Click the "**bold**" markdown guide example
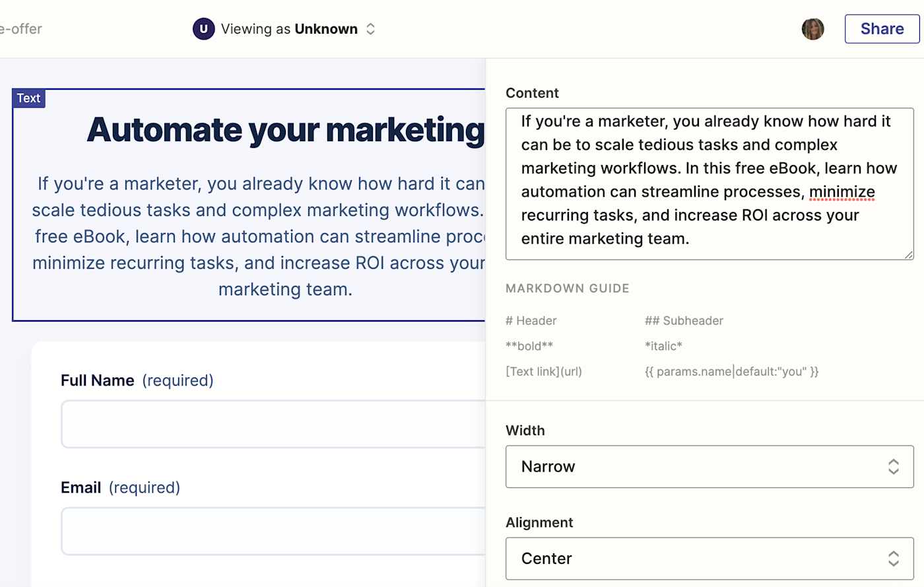 529,346
